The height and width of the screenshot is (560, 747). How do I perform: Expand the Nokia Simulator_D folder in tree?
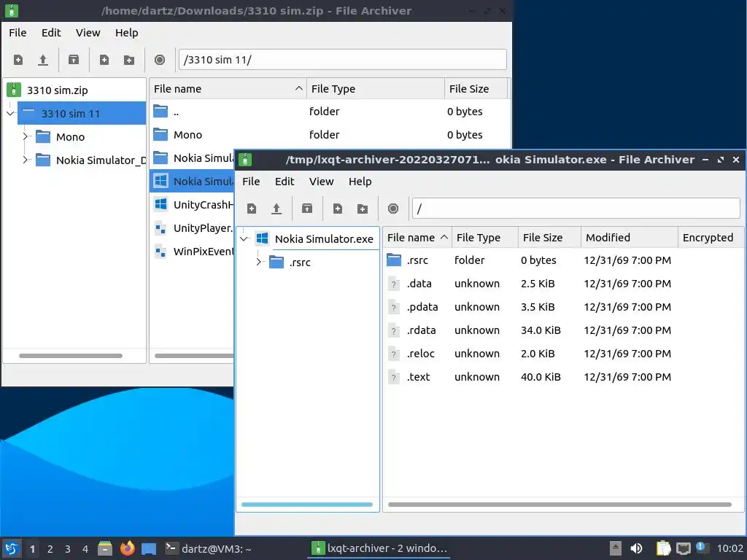(26, 160)
